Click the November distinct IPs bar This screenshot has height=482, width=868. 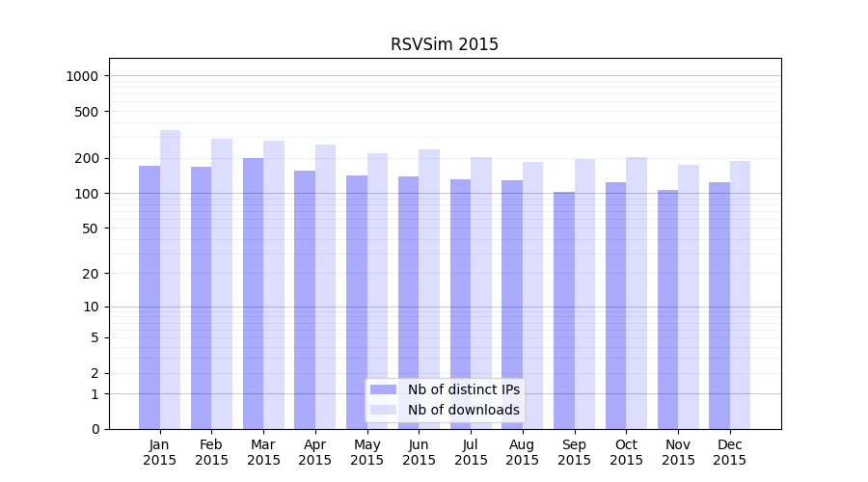tap(667, 309)
